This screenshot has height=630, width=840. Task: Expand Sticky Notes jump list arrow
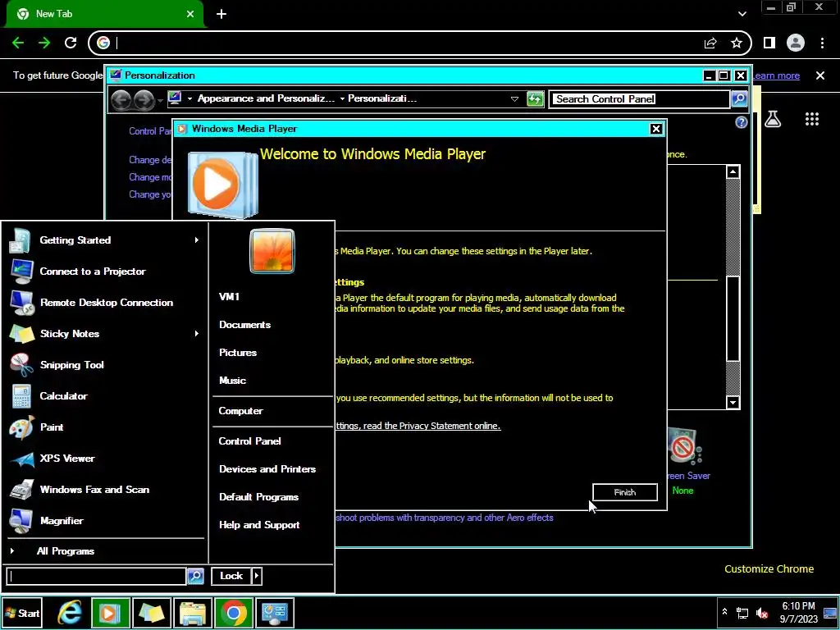click(x=197, y=333)
